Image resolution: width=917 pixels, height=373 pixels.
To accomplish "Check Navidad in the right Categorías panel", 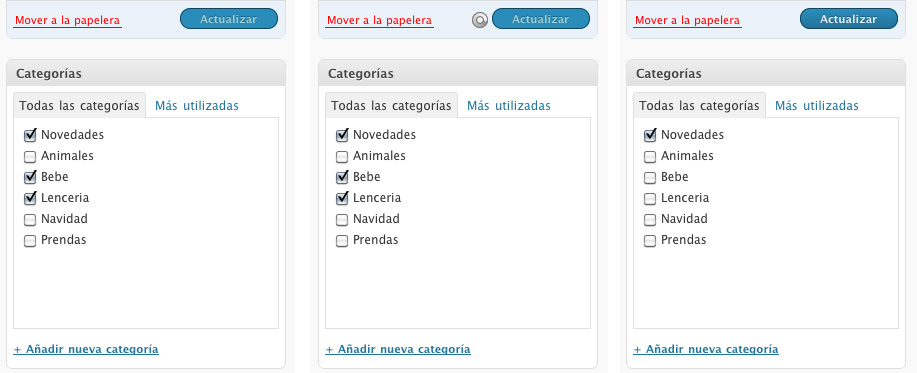I will point(650,220).
